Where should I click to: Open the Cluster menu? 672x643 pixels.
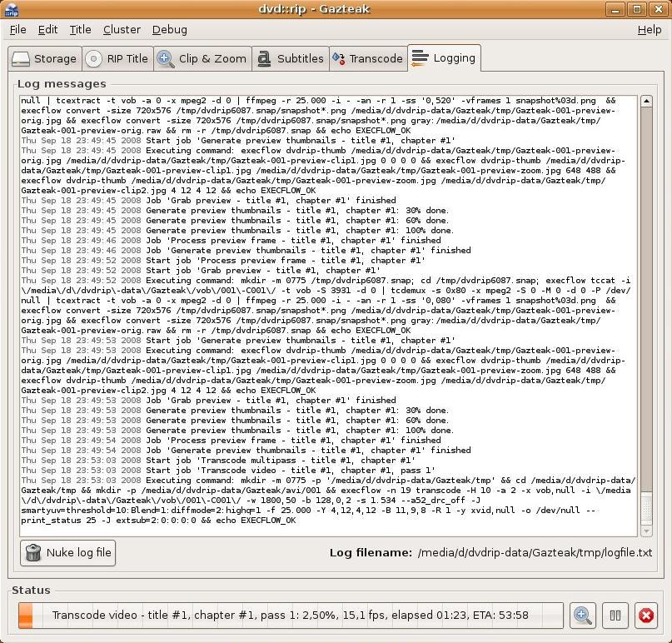[x=122, y=30]
